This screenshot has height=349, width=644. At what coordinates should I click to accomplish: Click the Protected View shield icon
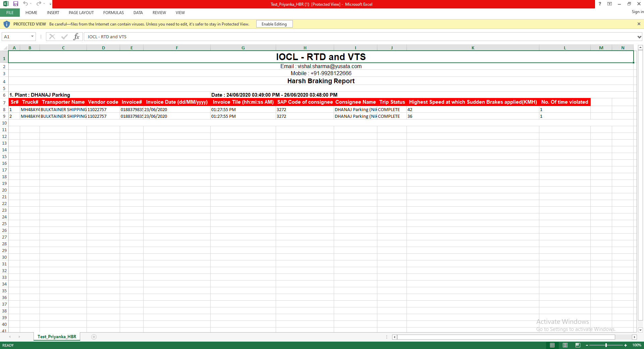6,24
